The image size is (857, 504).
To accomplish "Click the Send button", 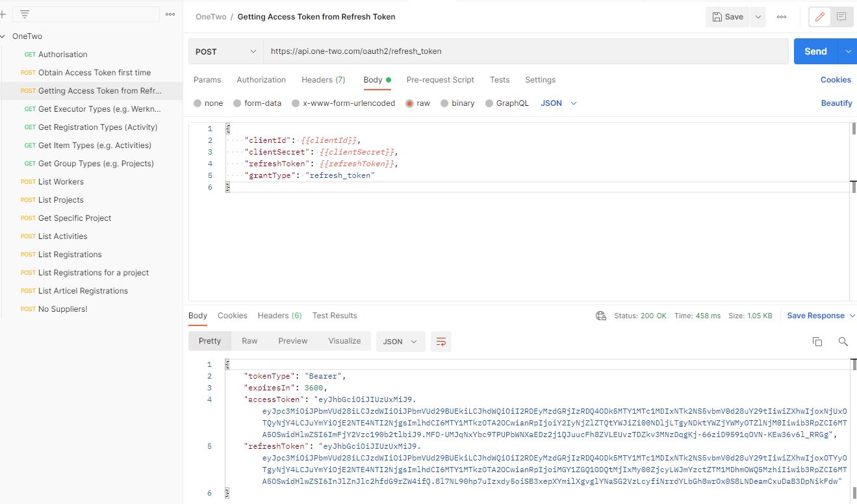I will (x=816, y=51).
